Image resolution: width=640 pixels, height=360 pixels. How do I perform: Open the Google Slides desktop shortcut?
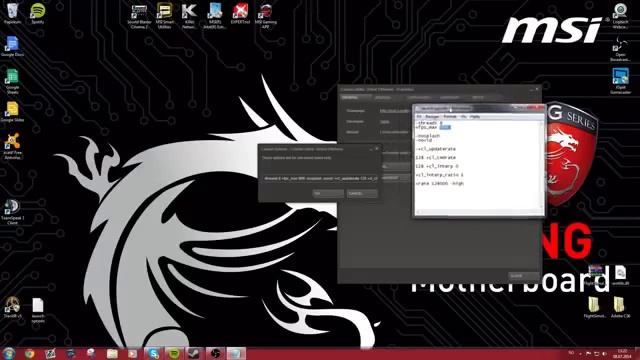click(12, 112)
